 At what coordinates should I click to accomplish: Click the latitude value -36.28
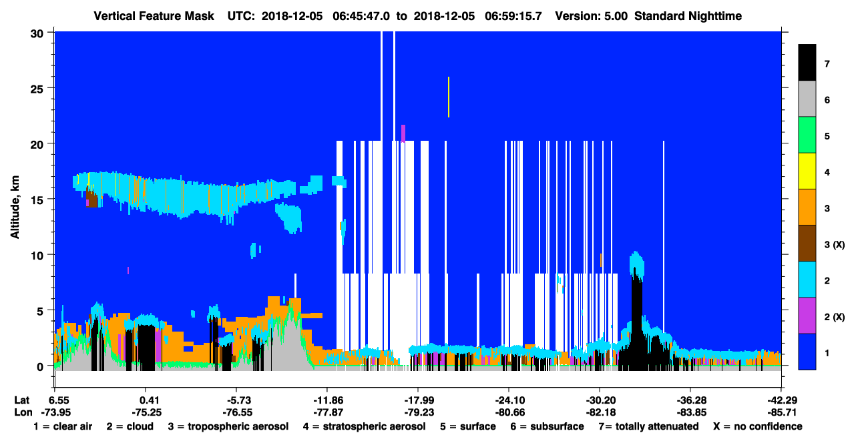click(690, 400)
